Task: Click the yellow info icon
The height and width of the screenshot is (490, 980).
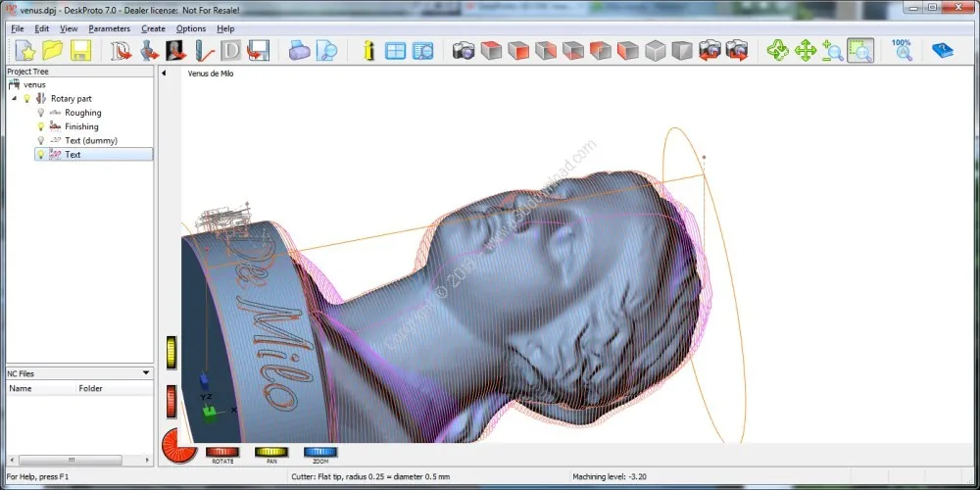Action: [368, 51]
